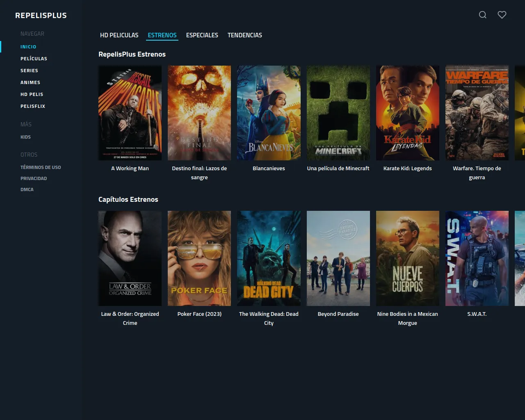
Task: Select the ESTRENOS tab
Action: click(x=162, y=35)
